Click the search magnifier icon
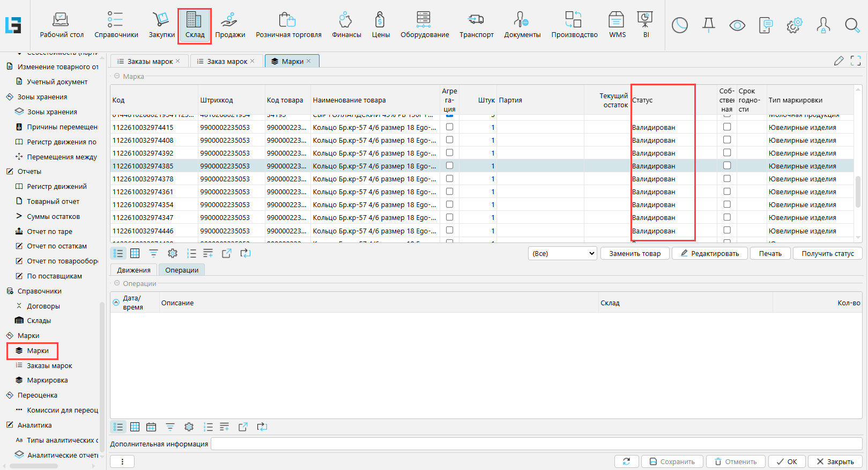 point(852,25)
